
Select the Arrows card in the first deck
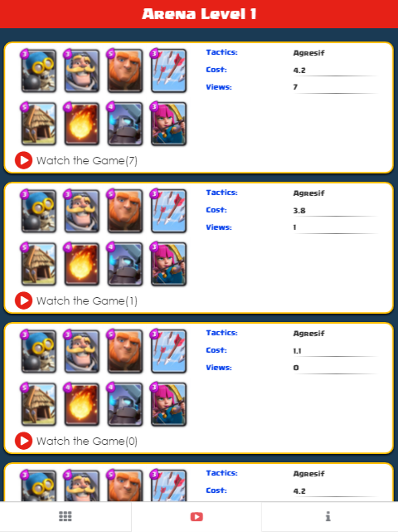point(168,71)
